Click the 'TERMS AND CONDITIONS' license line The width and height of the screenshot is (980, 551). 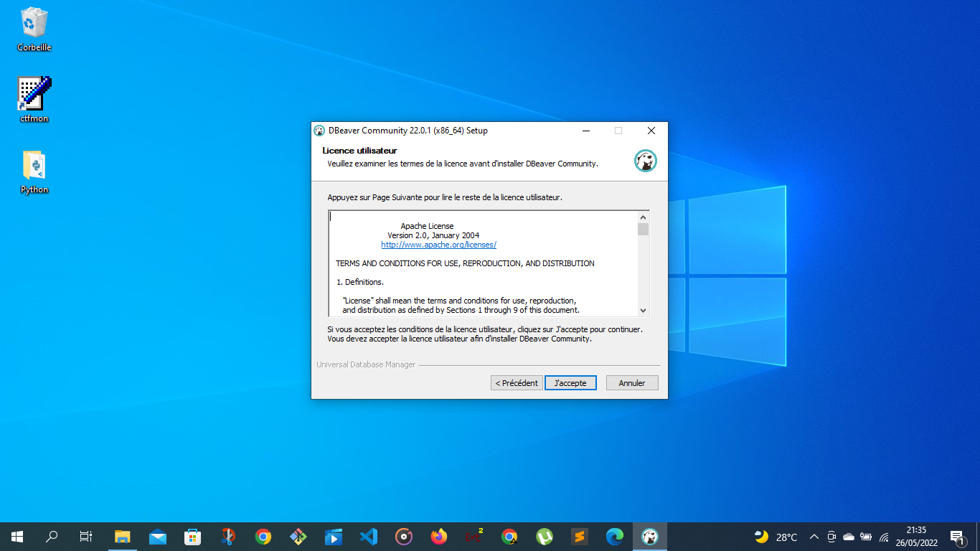coord(465,263)
